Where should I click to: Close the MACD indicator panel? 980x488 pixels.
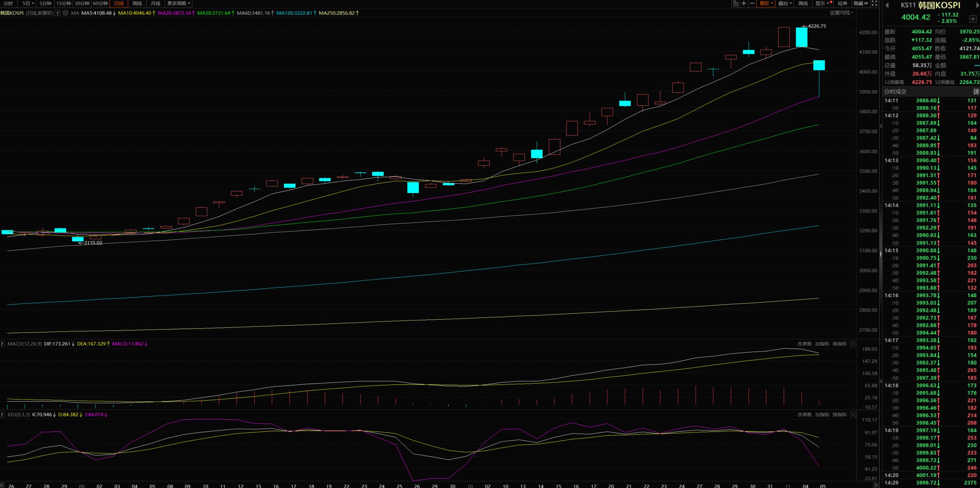(853, 344)
